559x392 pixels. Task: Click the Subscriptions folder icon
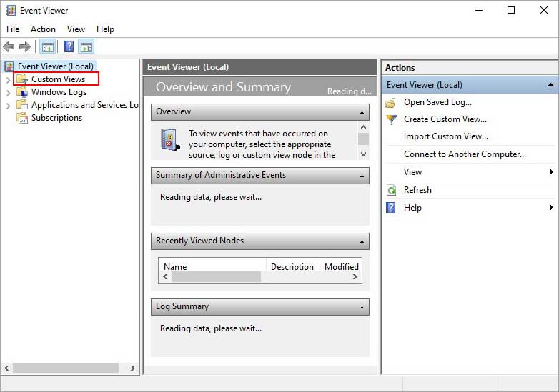[22, 118]
